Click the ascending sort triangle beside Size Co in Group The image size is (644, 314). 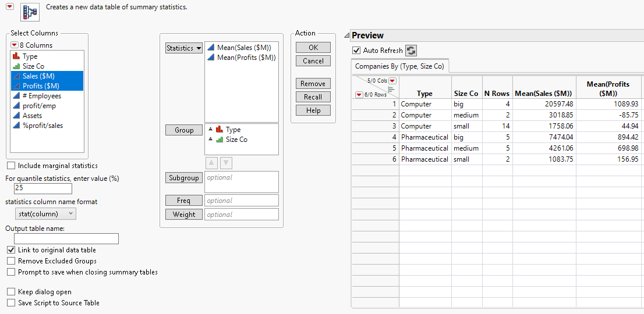[x=211, y=140]
